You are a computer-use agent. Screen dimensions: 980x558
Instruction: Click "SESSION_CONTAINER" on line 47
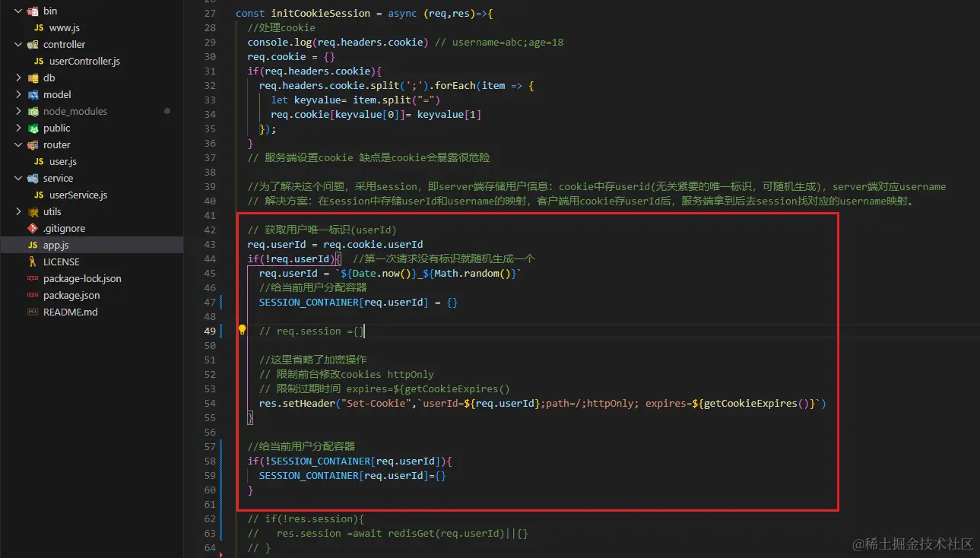coord(309,302)
